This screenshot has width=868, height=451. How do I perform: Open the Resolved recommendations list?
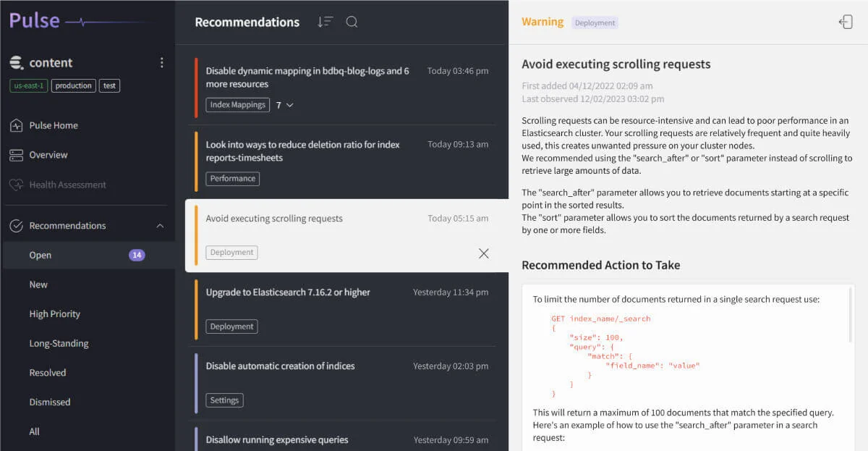47,373
